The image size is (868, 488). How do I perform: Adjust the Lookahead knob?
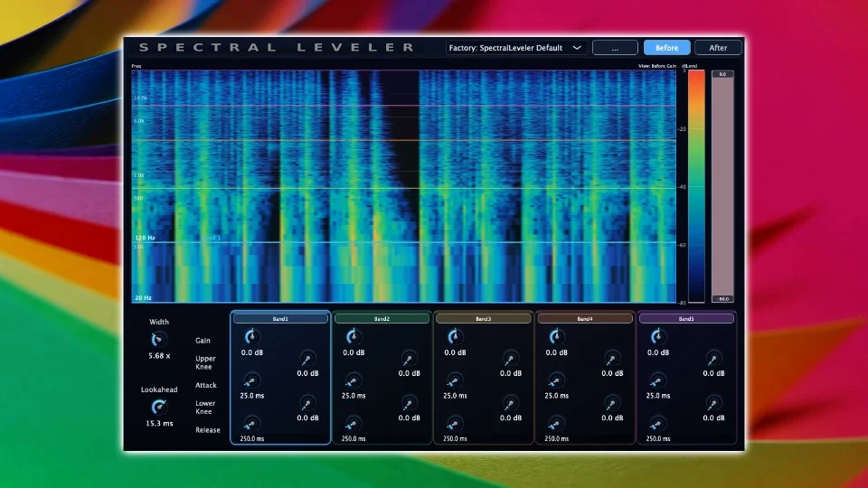point(159,408)
